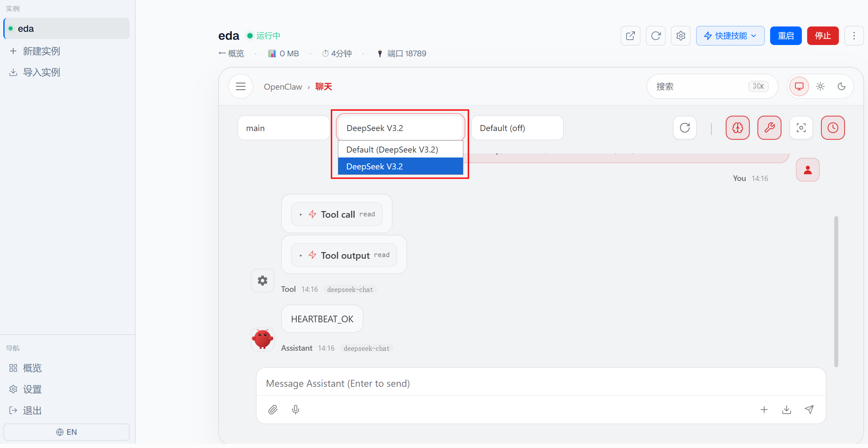Toggle focus mode icon

(801, 128)
